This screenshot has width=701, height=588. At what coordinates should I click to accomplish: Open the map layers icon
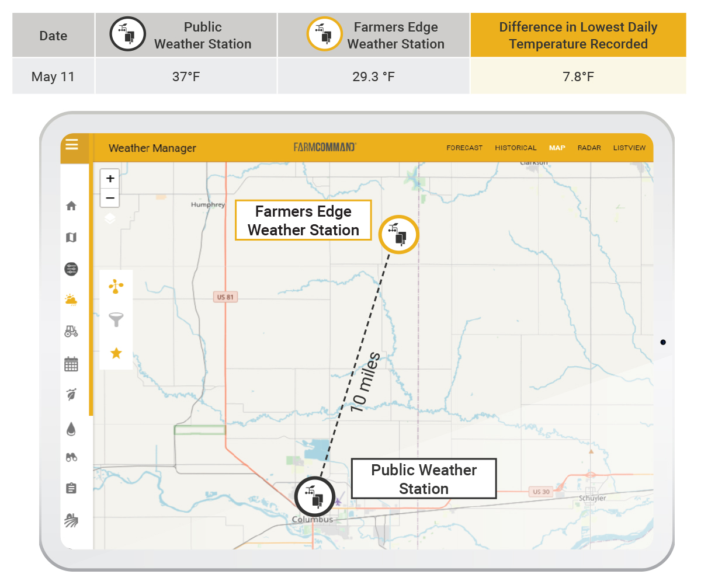coord(110,219)
